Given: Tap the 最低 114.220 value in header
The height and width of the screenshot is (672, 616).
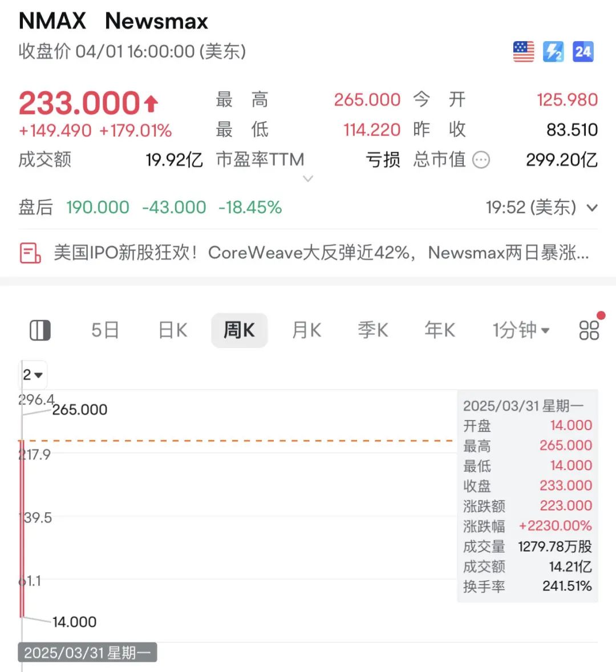Looking at the screenshot, I should coord(372,130).
